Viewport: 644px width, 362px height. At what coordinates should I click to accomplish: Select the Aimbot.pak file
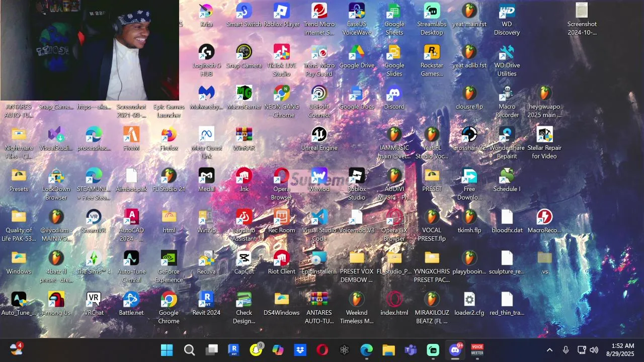[x=131, y=180]
